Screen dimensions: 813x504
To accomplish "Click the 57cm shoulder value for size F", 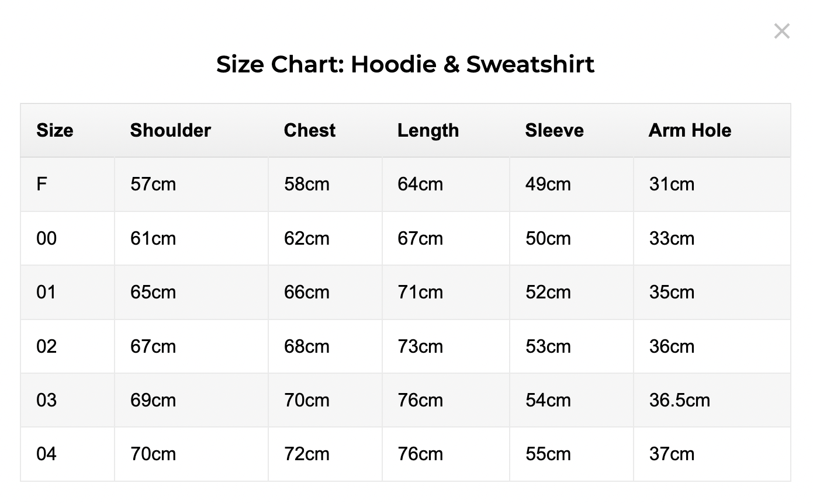I will [153, 185].
